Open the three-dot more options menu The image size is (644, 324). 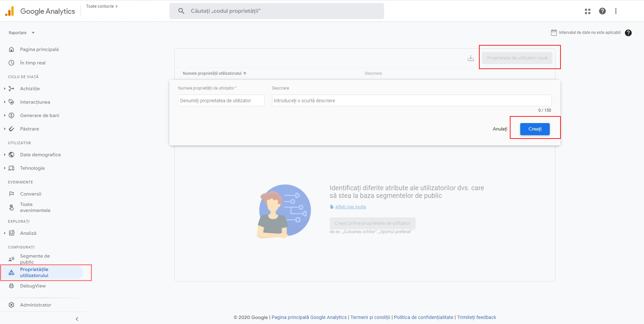point(615,11)
